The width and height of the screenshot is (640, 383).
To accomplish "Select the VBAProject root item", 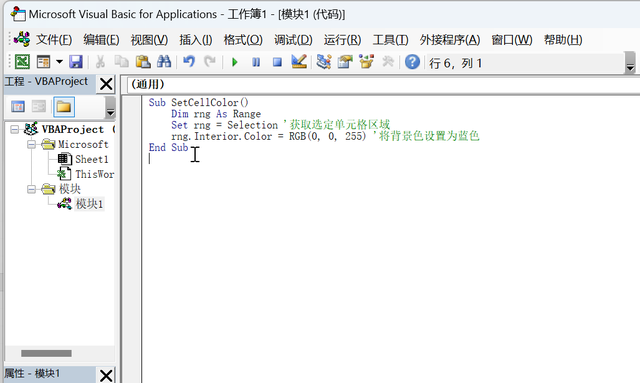I will click(x=73, y=129).
